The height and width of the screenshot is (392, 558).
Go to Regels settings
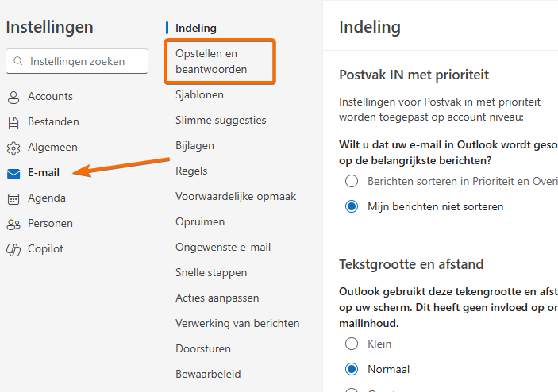tap(191, 171)
